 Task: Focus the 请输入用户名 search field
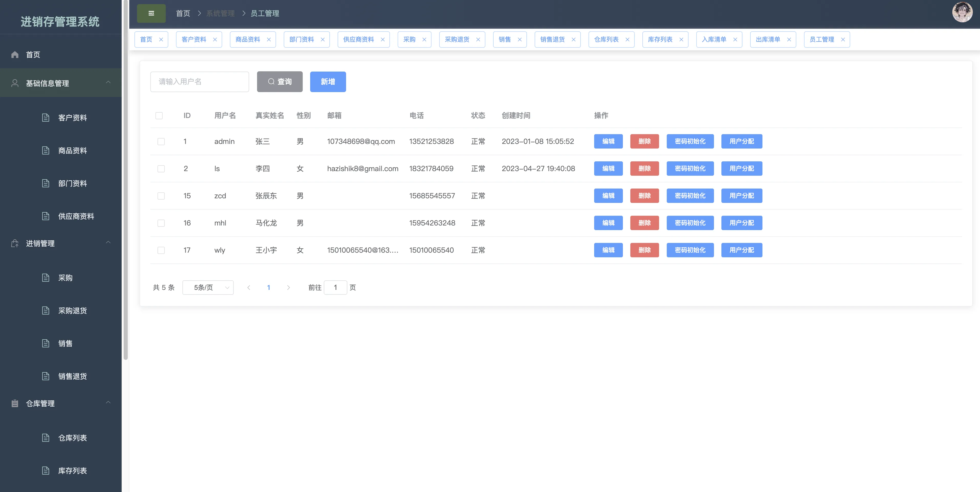(199, 82)
